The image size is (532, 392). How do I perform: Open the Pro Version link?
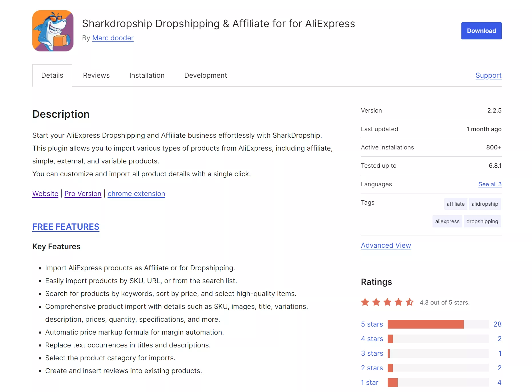coord(83,194)
